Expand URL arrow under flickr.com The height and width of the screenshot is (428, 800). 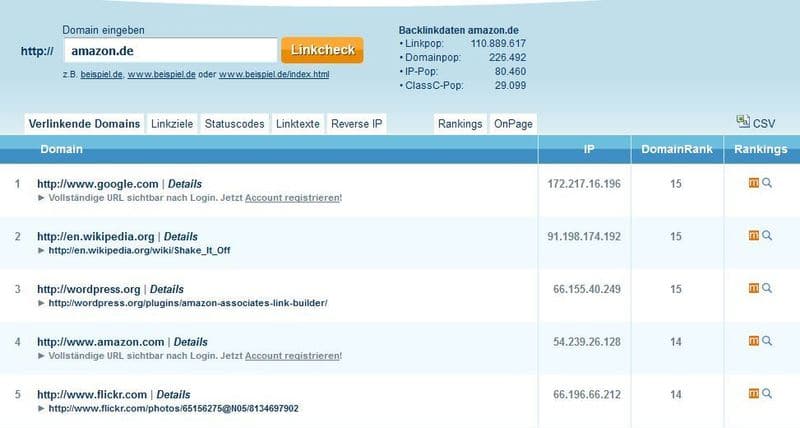[x=41, y=409]
